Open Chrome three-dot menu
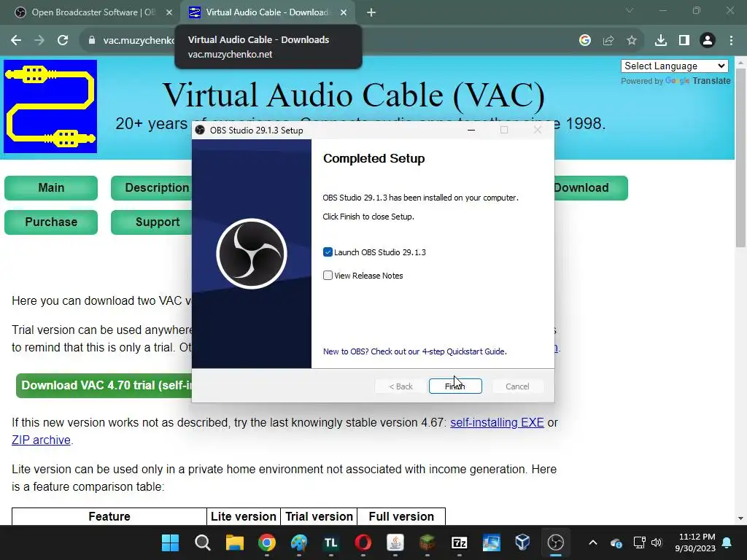 tap(731, 41)
